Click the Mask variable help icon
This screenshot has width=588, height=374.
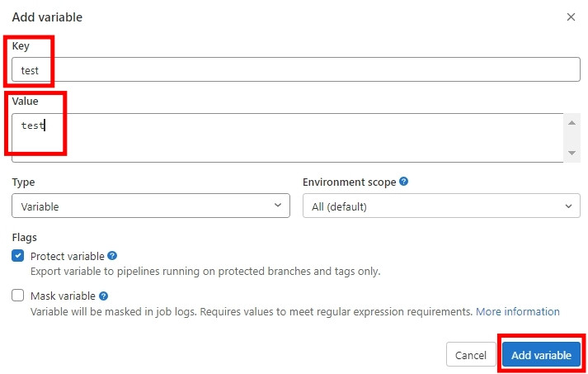pos(104,296)
